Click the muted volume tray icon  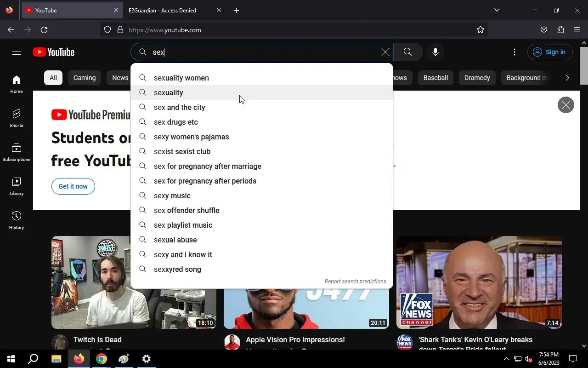click(528, 359)
